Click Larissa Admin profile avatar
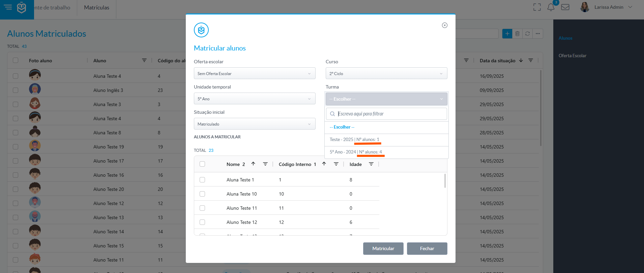Image resolution: width=644 pixels, height=273 pixels. tap(585, 7)
